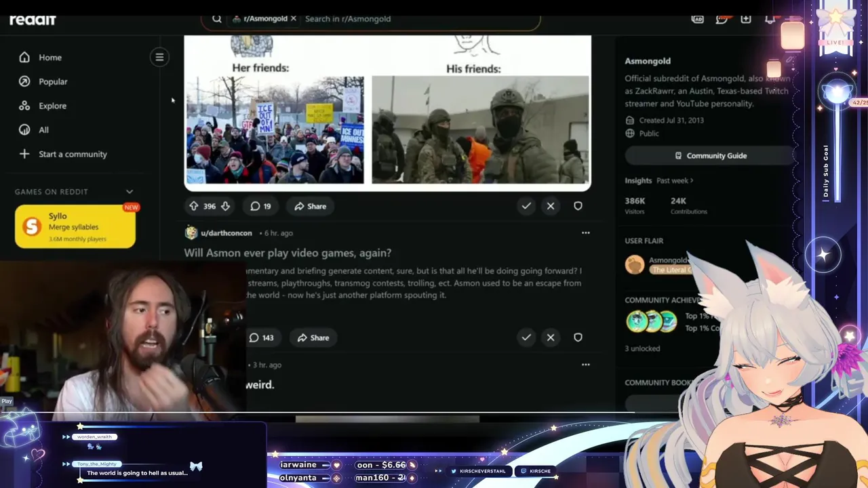Click the '3 unlocked' achievements text
868x488 pixels.
tap(642, 348)
